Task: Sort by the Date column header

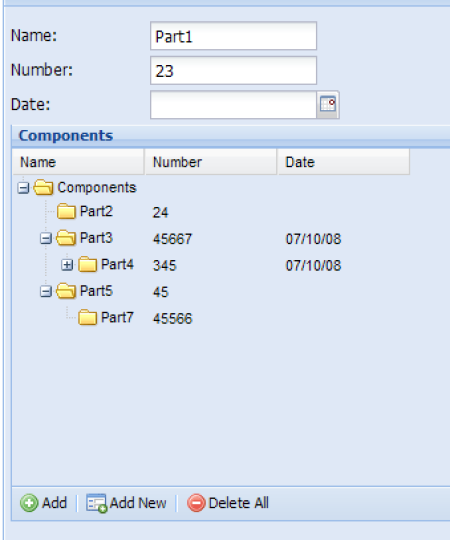Action: [344, 162]
